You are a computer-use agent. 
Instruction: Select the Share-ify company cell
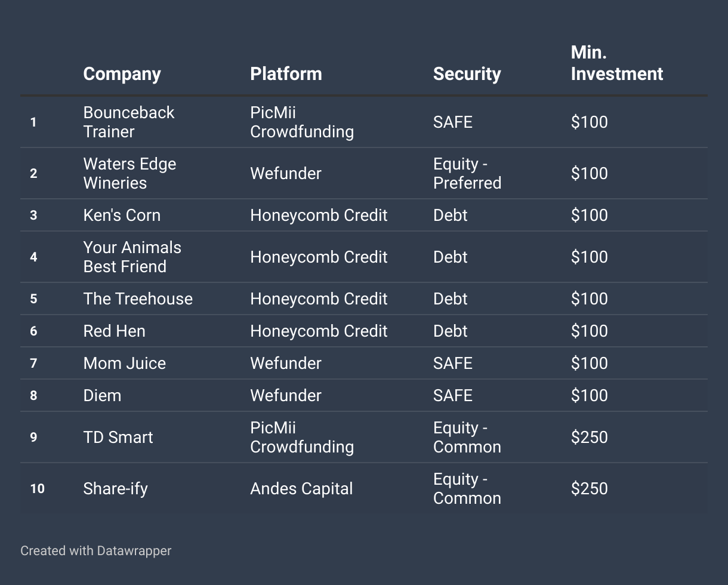pyautogui.click(x=115, y=488)
